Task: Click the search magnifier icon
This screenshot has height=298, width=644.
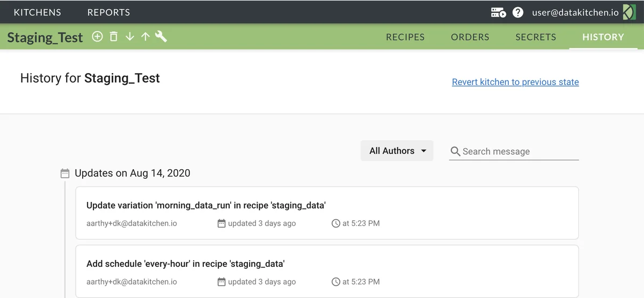Action: tap(455, 151)
